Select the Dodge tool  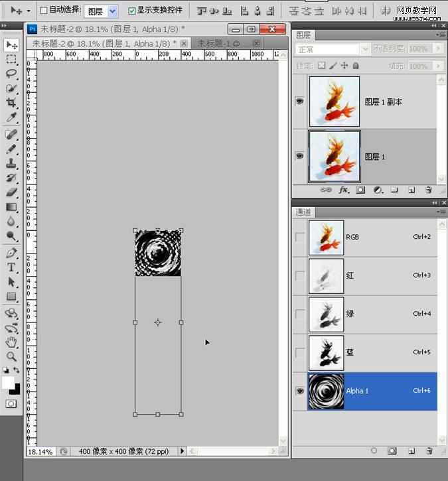pos(12,236)
